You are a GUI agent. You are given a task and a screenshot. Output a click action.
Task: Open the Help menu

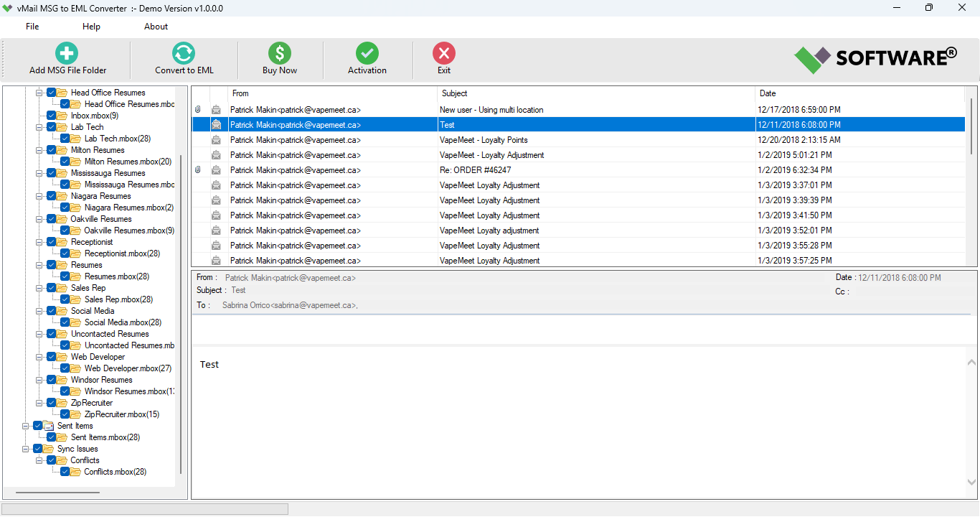(91, 27)
